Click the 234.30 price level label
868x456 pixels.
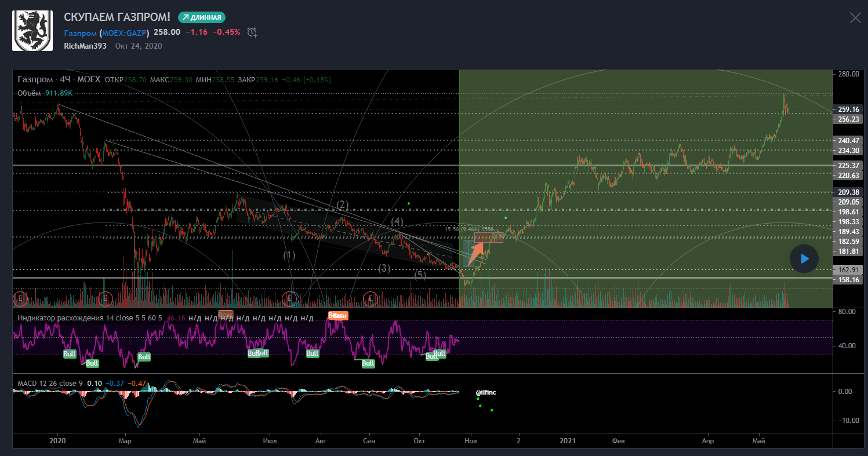[x=848, y=151]
